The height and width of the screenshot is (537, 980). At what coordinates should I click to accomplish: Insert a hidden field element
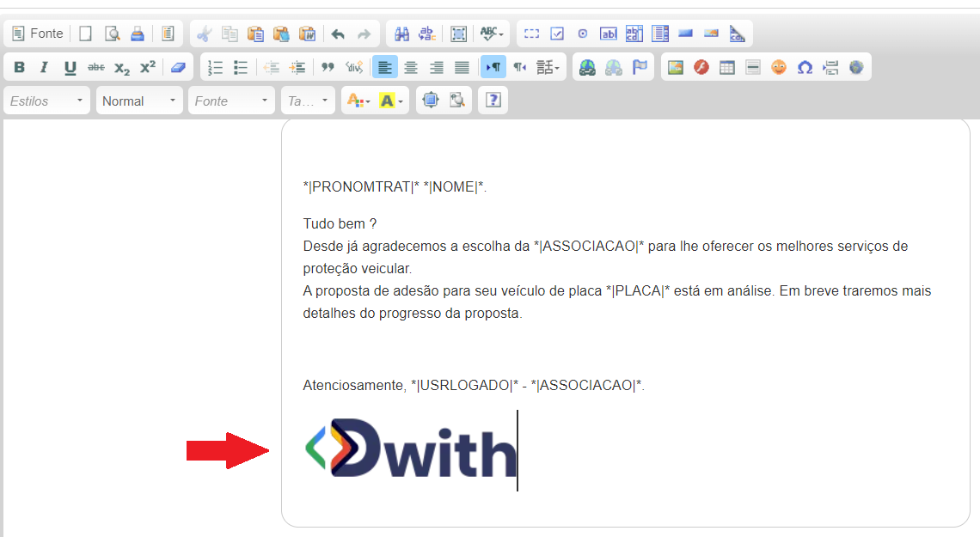click(x=737, y=34)
